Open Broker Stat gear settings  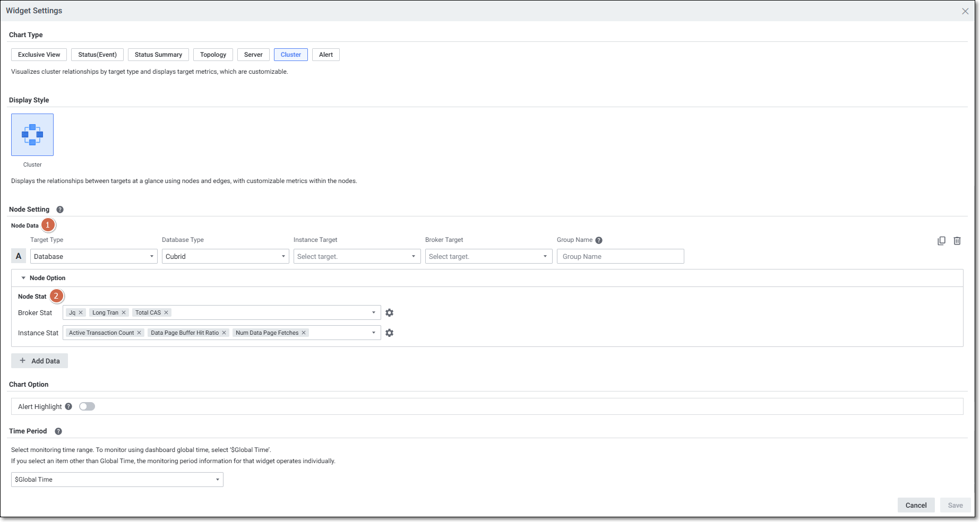(x=389, y=313)
